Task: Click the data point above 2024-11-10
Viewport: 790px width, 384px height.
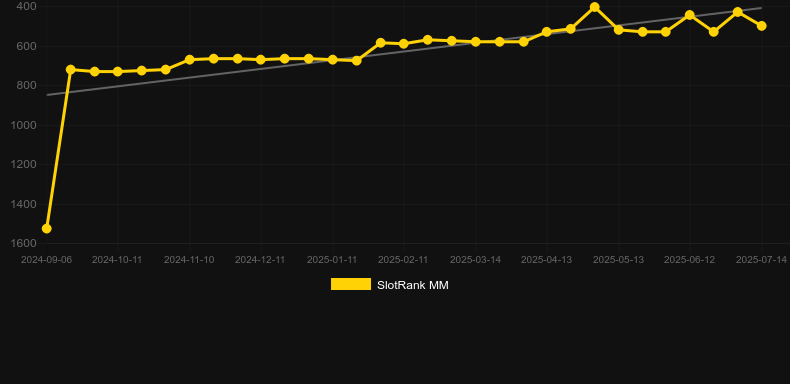Action: 189,59
